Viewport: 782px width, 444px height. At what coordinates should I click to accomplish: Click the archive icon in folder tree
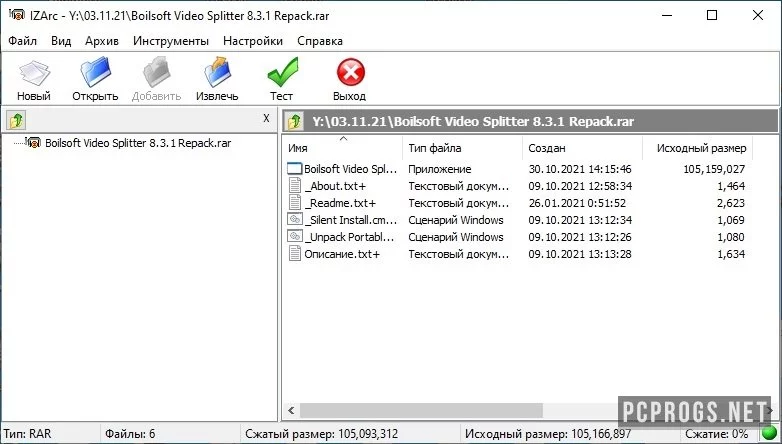pos(33,143)
